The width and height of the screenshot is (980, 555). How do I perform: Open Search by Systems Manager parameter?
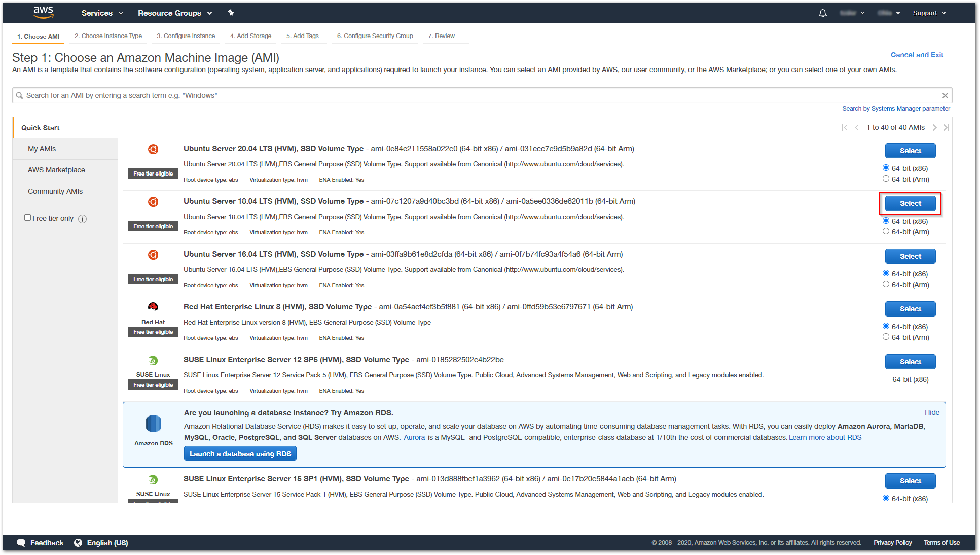pyautogui.click(x=896, y=109)
